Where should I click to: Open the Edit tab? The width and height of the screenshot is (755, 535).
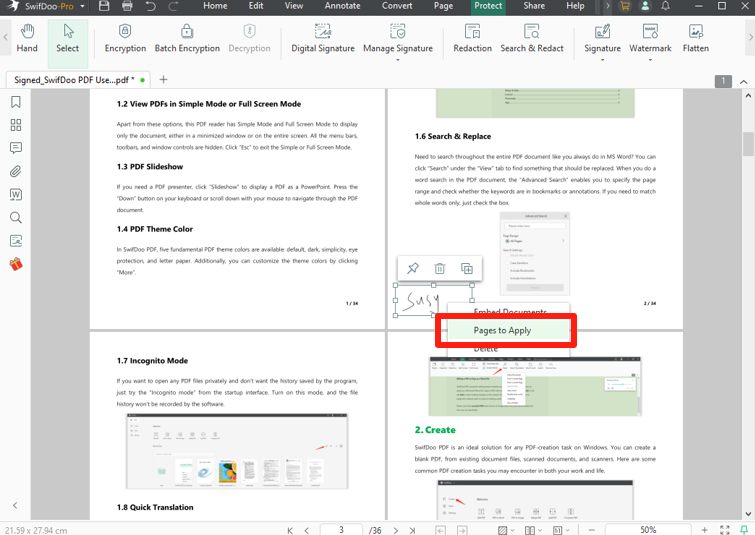tap(256, 6)
